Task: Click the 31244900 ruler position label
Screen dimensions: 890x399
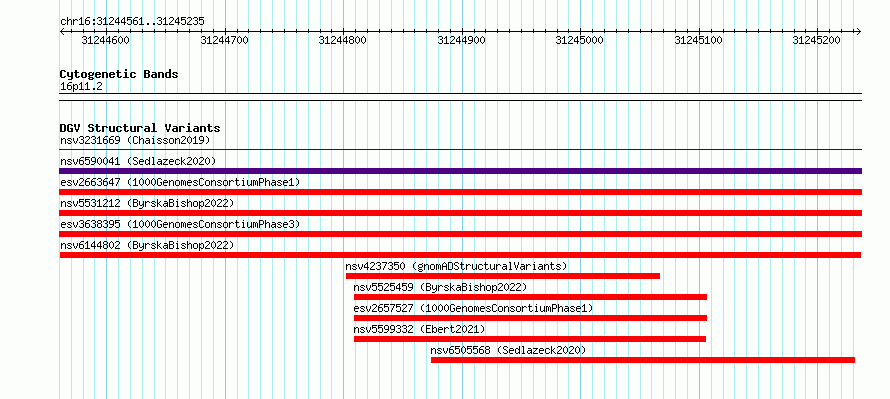Action: click(461, 40)
